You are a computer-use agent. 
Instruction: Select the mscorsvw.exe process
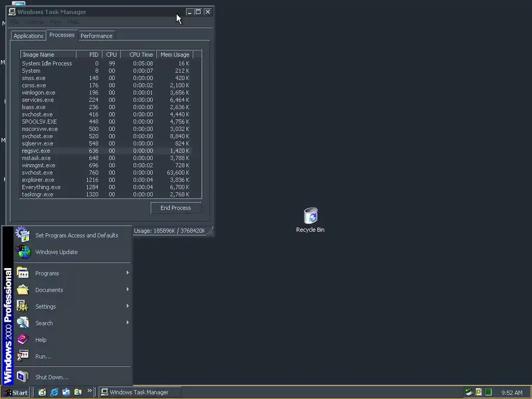pos(106,129)
